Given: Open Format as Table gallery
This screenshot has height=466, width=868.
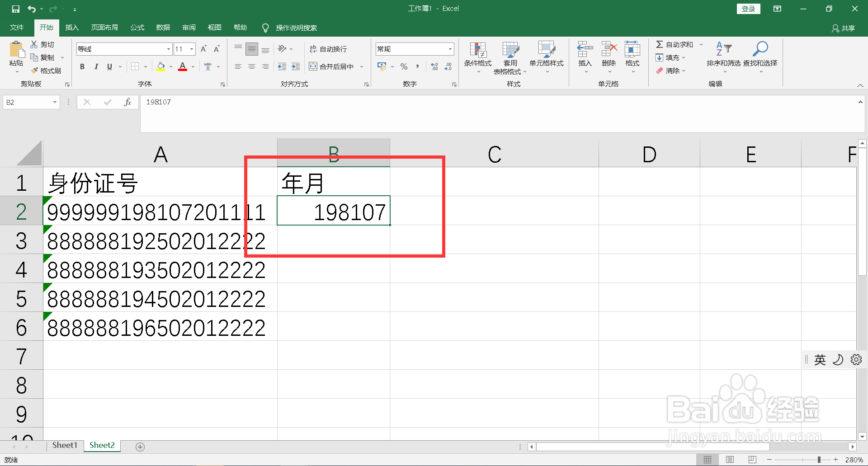Looking at the screenshot, I should click(510, 57).
